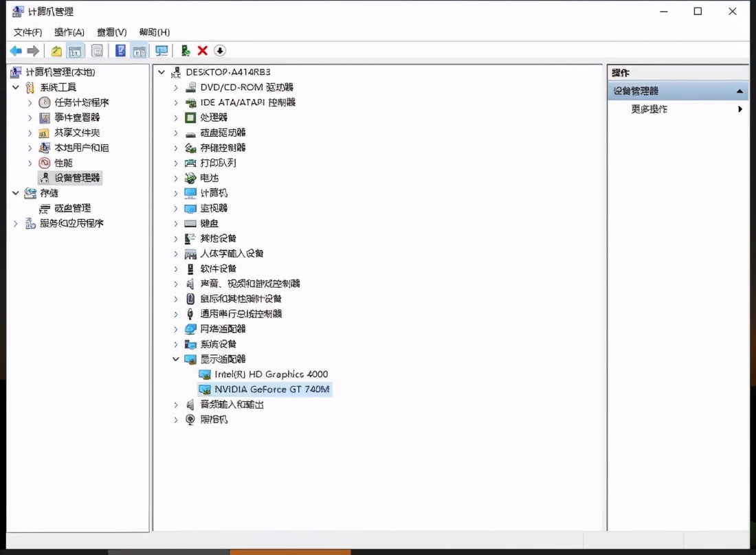Click the blue back arrow in toolbar
Image resolution: width=756 pixels, height=555 pixels.
(x=16, y=51)
